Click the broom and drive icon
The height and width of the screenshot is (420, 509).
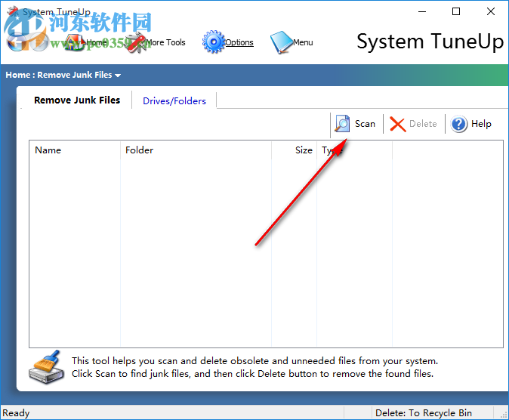pos(46,367)
